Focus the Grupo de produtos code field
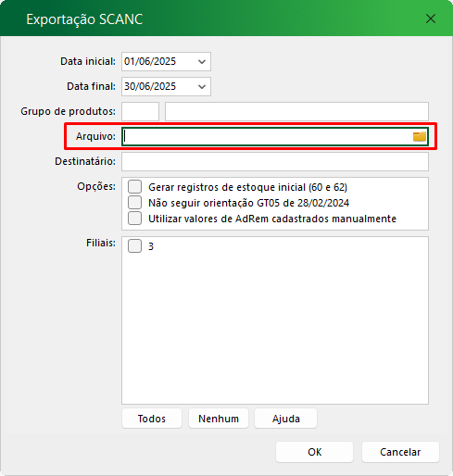The width and height of the screenshot is (453, 476). [141, 111]
